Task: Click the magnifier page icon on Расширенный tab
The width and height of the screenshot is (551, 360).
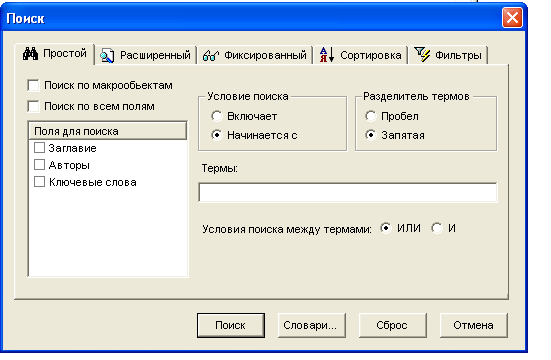Action: coord(107,56)
